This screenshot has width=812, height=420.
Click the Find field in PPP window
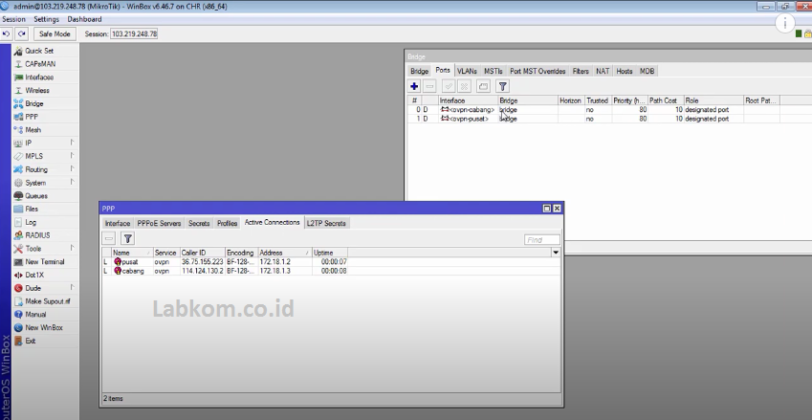(x=542, y=240)
